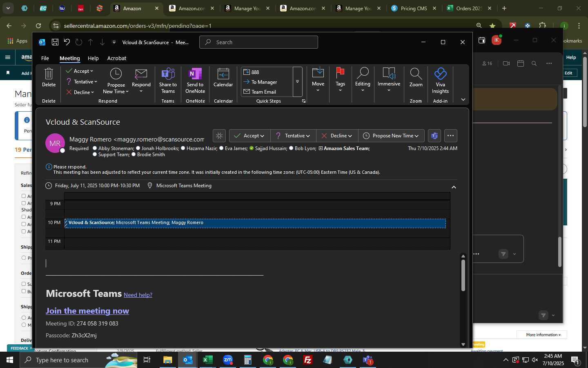
Task: Open FileZilla from the Windows taskbar
Action: (307, 360)
